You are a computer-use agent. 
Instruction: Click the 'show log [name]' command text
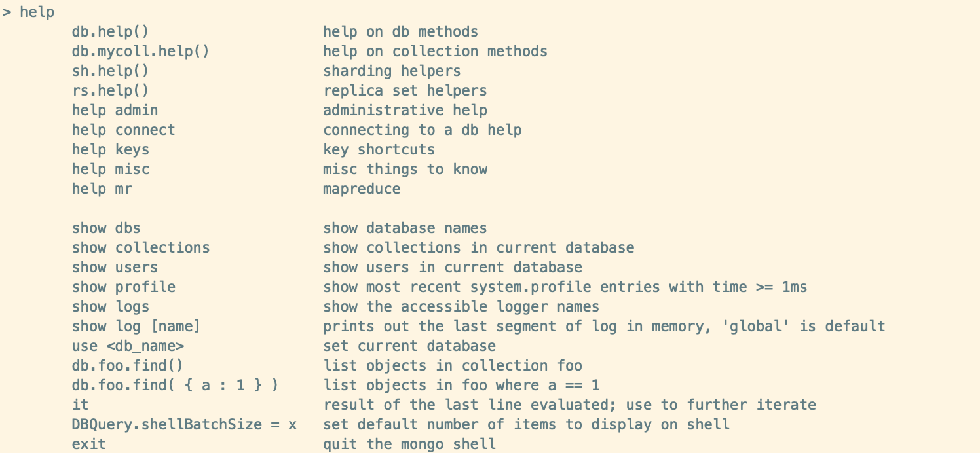click(x=136, y=326)
